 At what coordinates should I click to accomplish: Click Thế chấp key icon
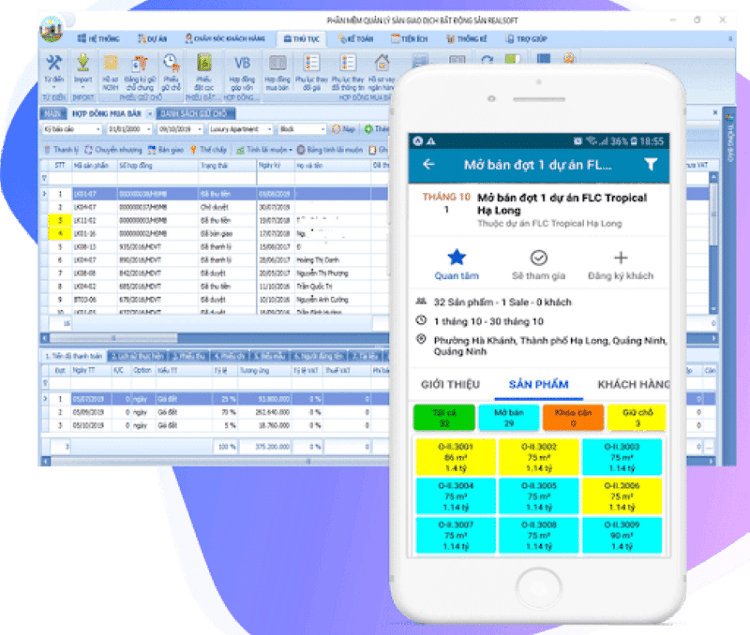(193, 150)
